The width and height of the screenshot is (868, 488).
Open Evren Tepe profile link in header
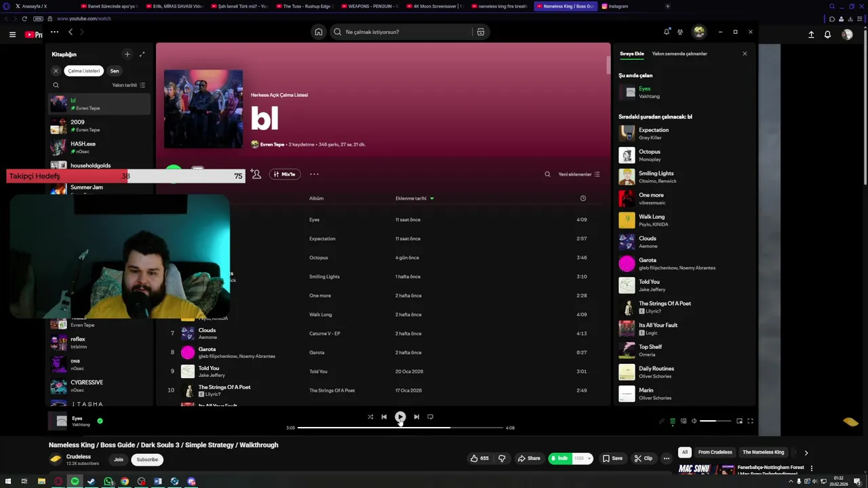coord(272,144)
